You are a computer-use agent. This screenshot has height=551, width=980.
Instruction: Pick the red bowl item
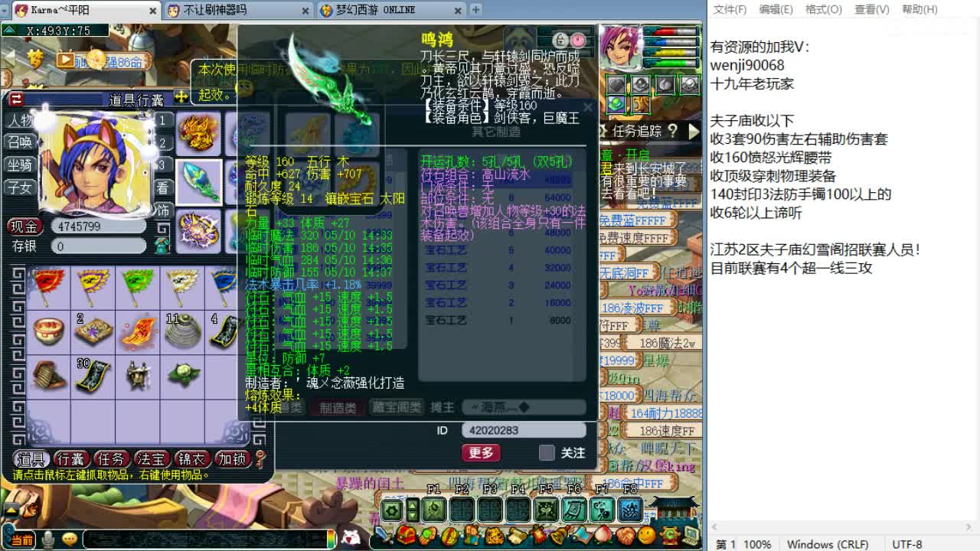pos(48,331)
